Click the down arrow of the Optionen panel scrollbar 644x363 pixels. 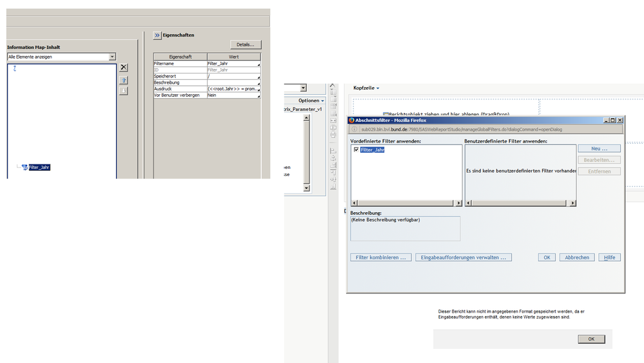tap(306, 188)
